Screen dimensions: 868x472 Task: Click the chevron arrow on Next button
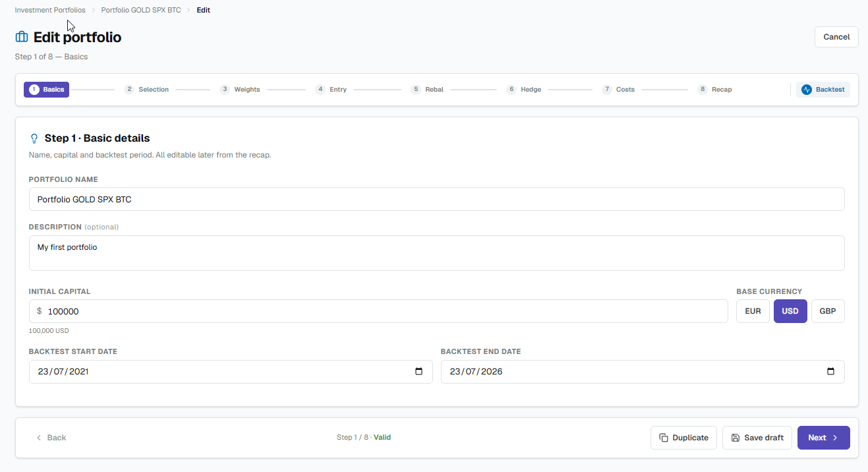click(835, 438)
